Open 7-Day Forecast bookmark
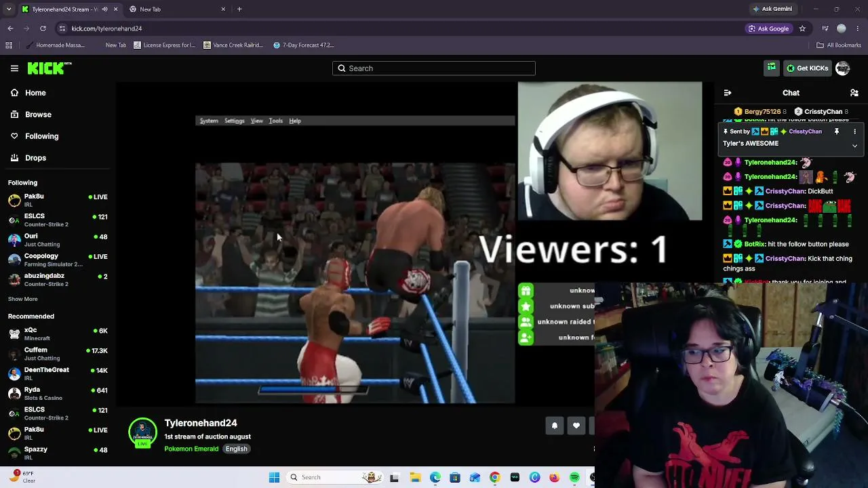Viewport: 868px width, 488px height. [304, 45]
